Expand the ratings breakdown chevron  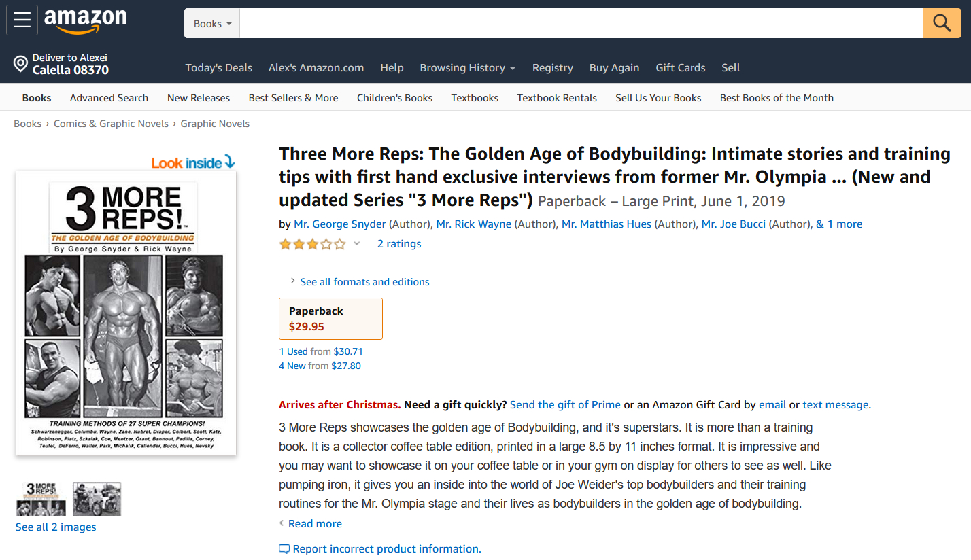pyautogui.click(x=357, y=244)
